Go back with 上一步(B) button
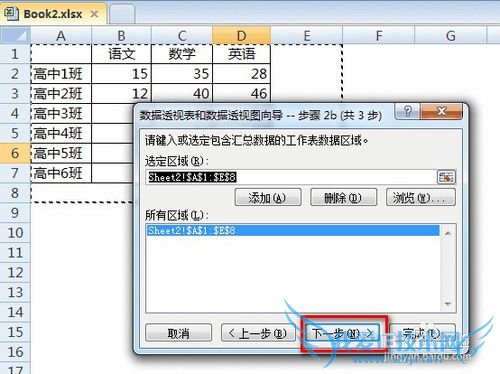500x374 pixels. [258, 333]
